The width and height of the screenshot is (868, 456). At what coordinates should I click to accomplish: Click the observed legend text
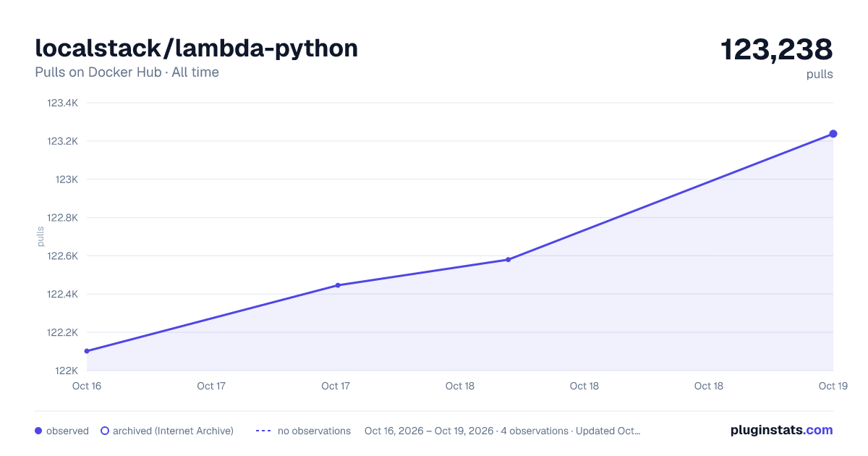coord(67,431)
